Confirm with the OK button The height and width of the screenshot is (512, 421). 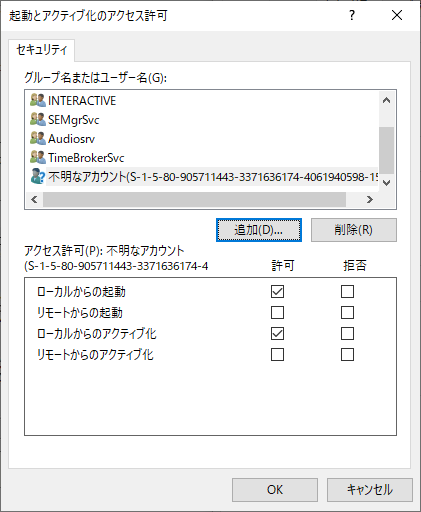point(275,490)
